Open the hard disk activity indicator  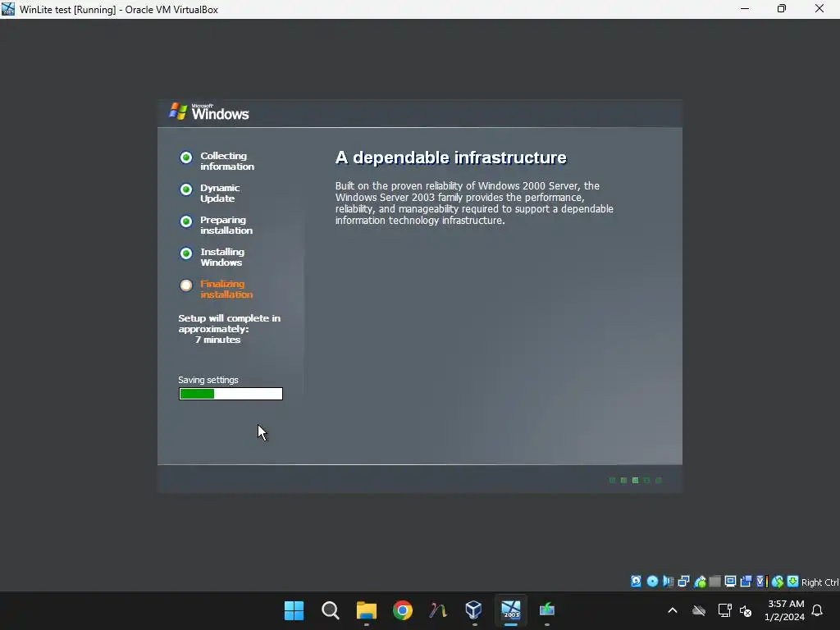tap(636, 582)
